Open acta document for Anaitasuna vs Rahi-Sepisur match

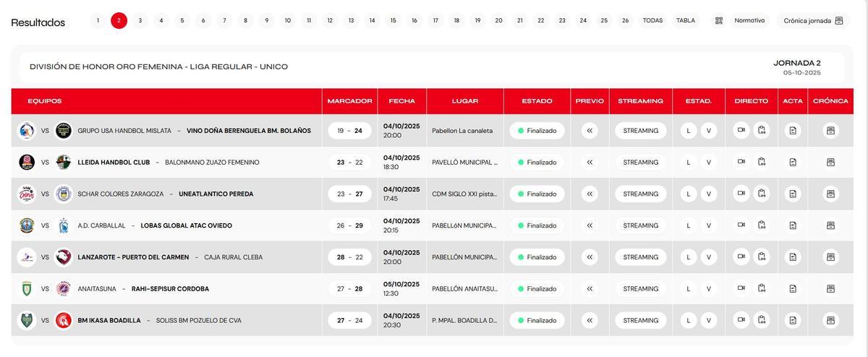point(793,289)
